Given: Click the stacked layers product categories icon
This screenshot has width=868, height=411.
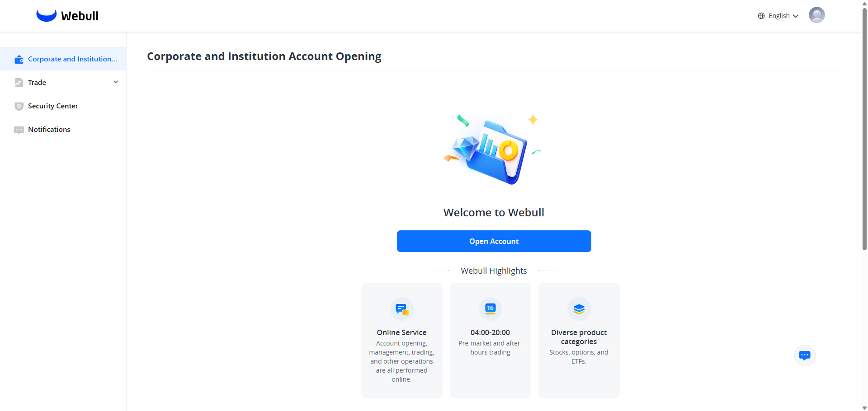Looking at the screenshot, I should [x=579, y=309].
